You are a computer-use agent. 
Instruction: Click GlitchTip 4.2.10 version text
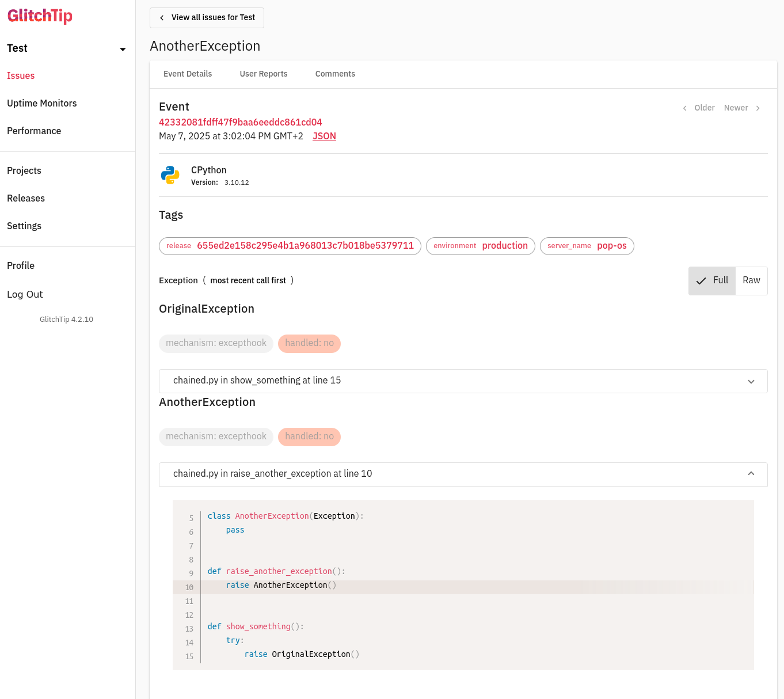click(66, 319)
